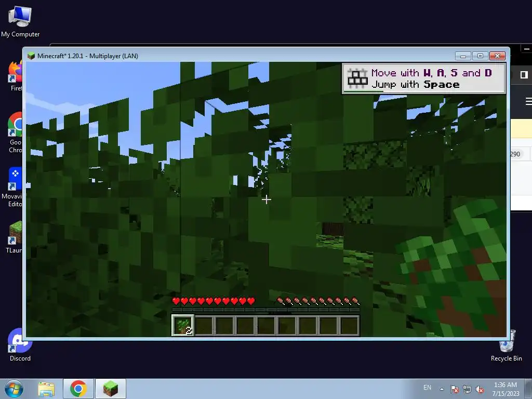Click the Minecraft window title bar icon
532x399 pixels.
pyautogui.click(x=31, y=56)
